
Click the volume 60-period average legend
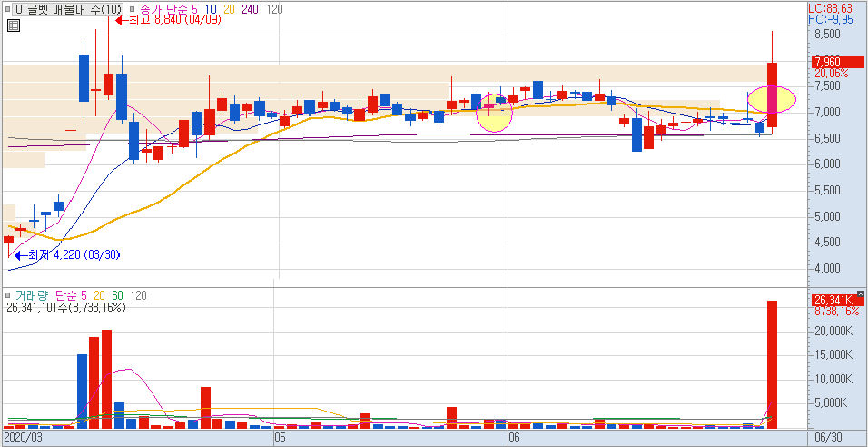(x=118, y=296)
